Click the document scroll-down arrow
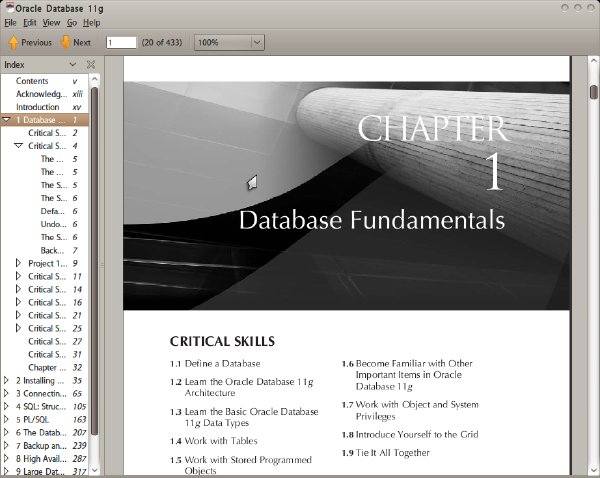Image resolution: width=600 pixels, height=478 pixels. point(593,470)
